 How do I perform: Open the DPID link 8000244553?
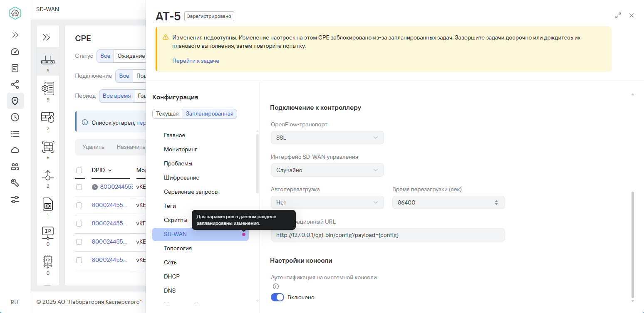[x=117, y=187]
